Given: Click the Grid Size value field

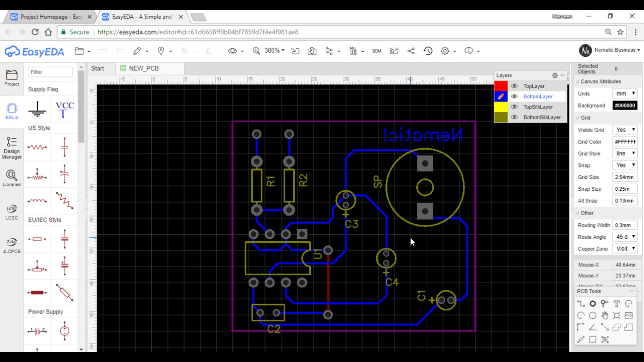Looking at the screenshot, I should [625, 177].
